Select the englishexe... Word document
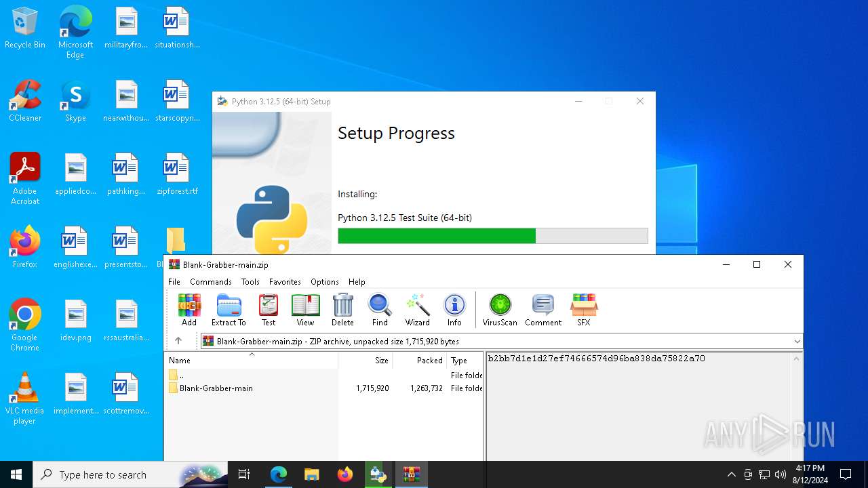This screenshot has height=488, width=868. pos(75,248)
